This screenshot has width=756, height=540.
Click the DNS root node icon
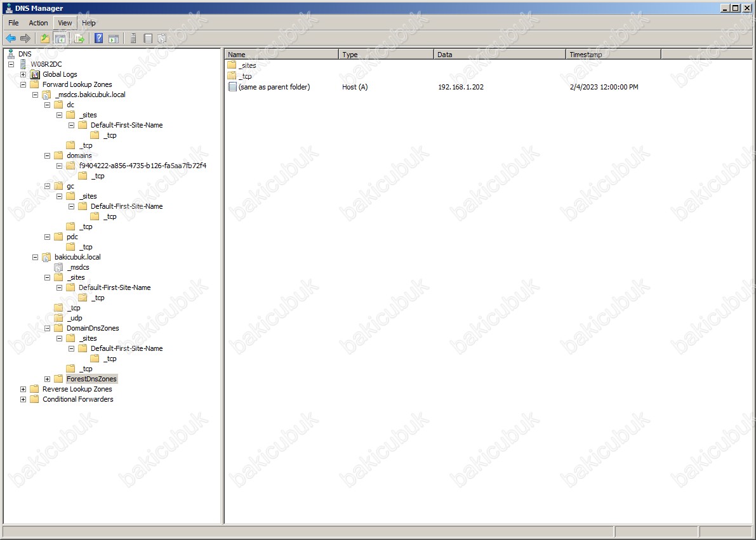coord(11,54)
